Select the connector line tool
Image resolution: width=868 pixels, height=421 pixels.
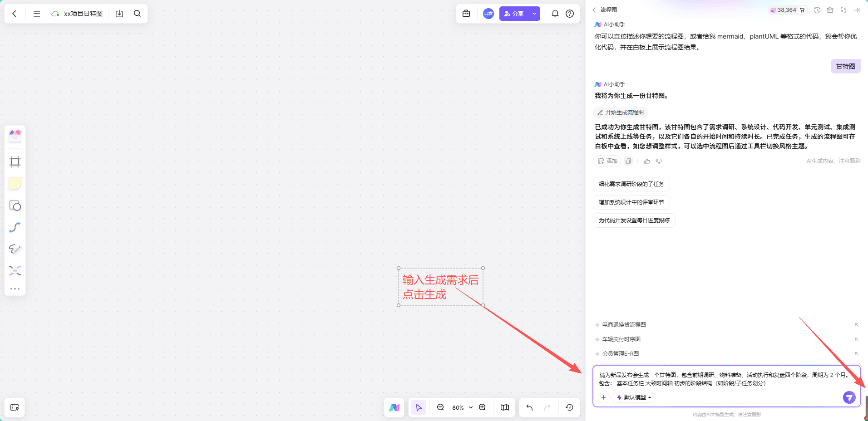point(15,227)
